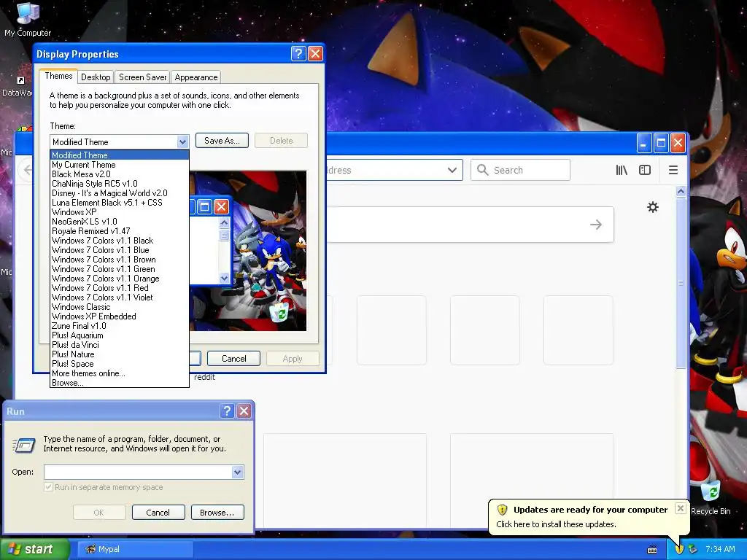The width and height of the screenshot is (747, 560).
Task: Choose ChaNinja Style RC5 v1.0 theme
Action: (120, 184)
